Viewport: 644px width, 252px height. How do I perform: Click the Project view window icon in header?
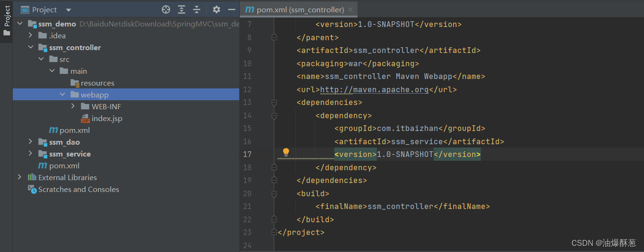pyautogui.click(x=25, y=9)
